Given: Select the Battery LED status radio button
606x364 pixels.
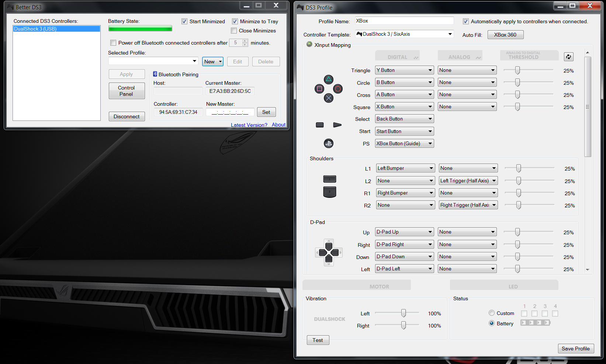Looking at the screenshot, I should coord(492,323).
